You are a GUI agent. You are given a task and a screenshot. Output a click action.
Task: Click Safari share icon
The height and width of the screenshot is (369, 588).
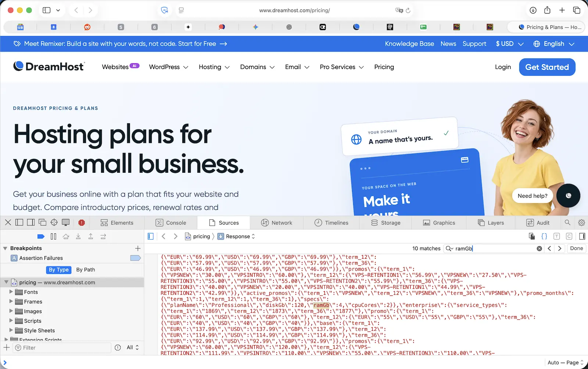pyautogui.click(x=547, y=10)
